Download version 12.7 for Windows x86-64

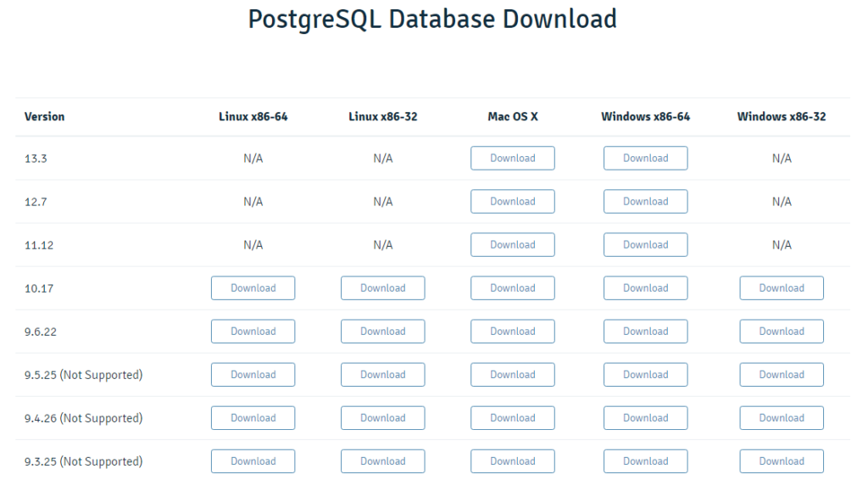pyautogui.click(x=645, y=202)
